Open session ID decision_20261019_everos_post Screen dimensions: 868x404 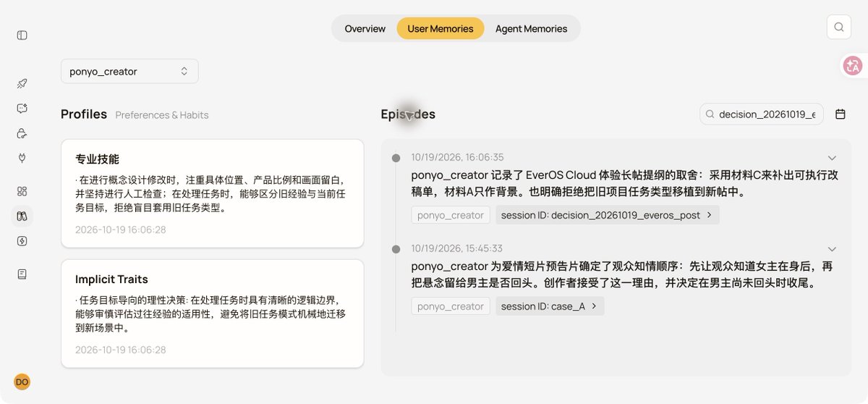point(608,215)
